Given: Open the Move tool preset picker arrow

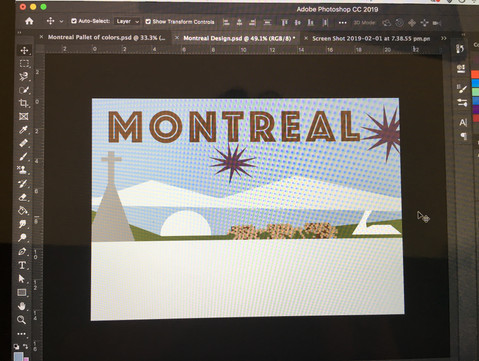Looking at the screenshot, I should pyautogui.click(x=61, y=21).
